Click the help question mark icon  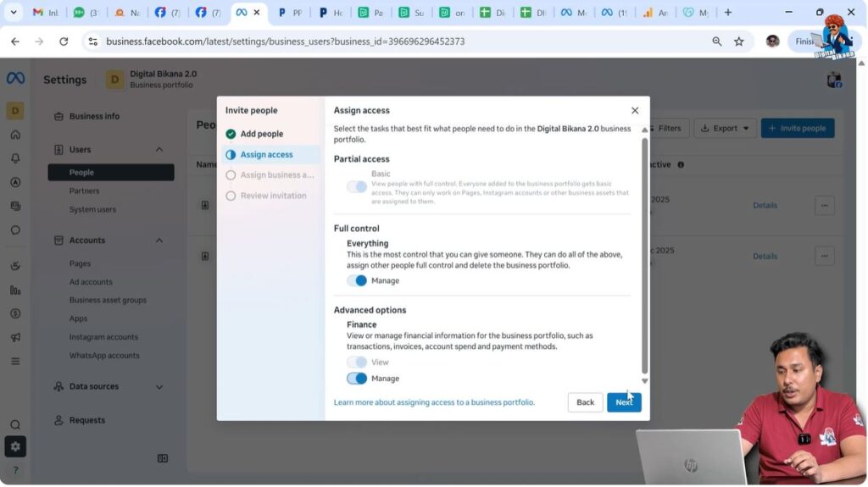click(15, 470)
